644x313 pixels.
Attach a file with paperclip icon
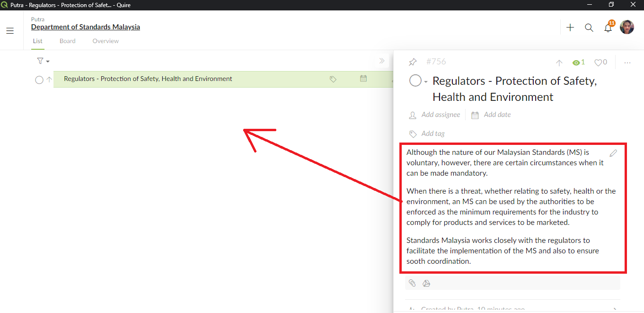(412, 283)
